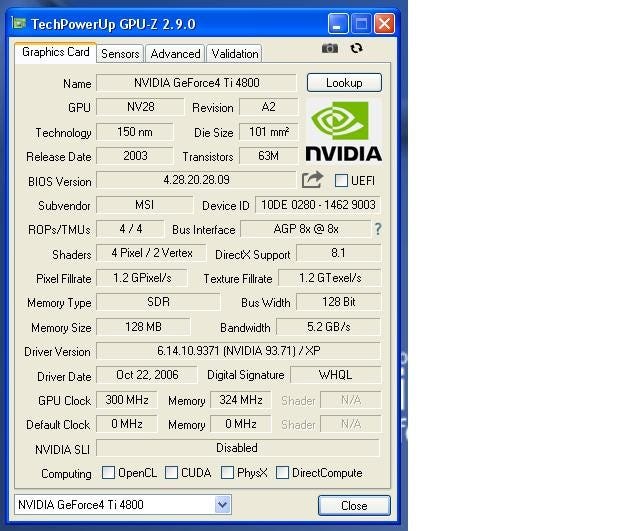Select the GPU value NV28
The width and height of the screenshot is (640, 531).
(x=140, y=107)
